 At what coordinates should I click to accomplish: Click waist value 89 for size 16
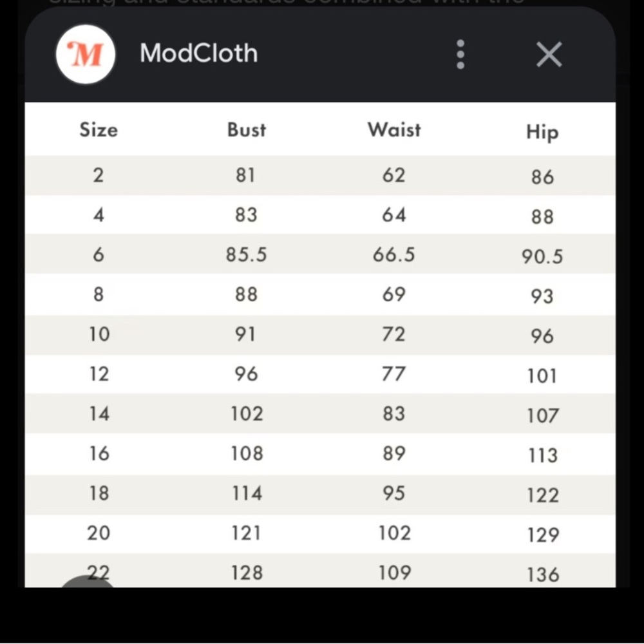(394, 453)
